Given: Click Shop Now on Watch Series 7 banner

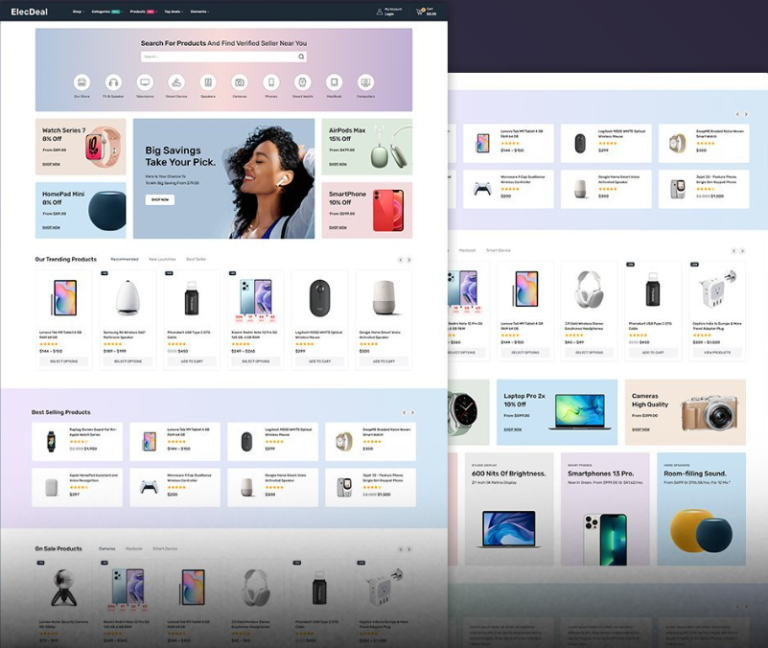Looking at the screenshot, I should click(x=51, y=164).
